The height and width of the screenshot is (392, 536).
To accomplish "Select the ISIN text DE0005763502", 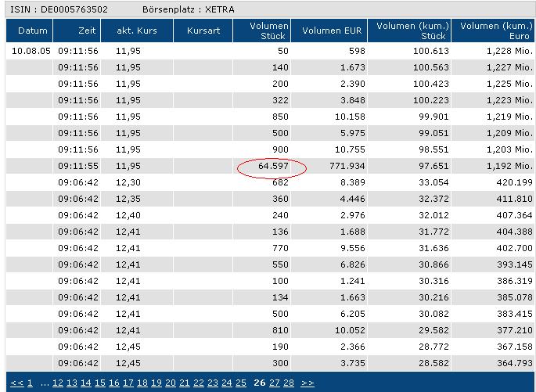I will tap(74, 9).
